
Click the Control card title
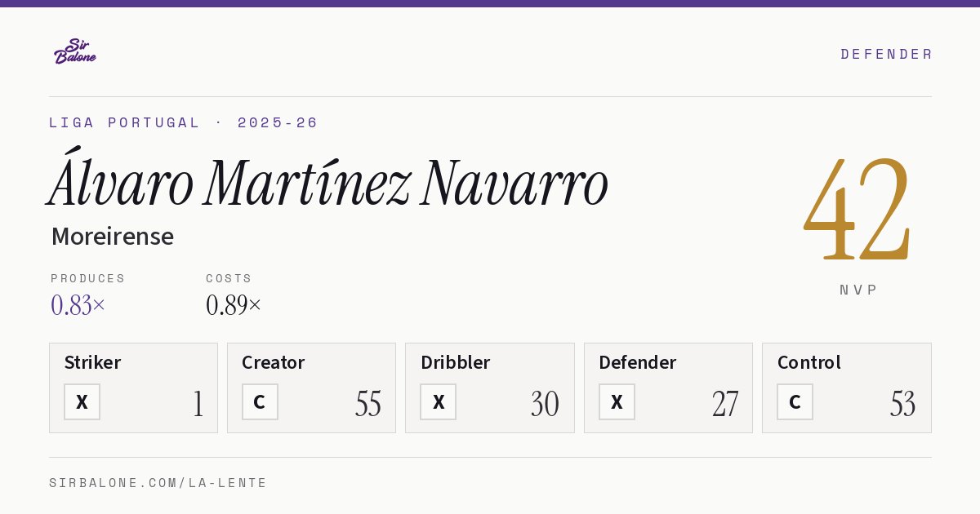[x=809, y=362]
